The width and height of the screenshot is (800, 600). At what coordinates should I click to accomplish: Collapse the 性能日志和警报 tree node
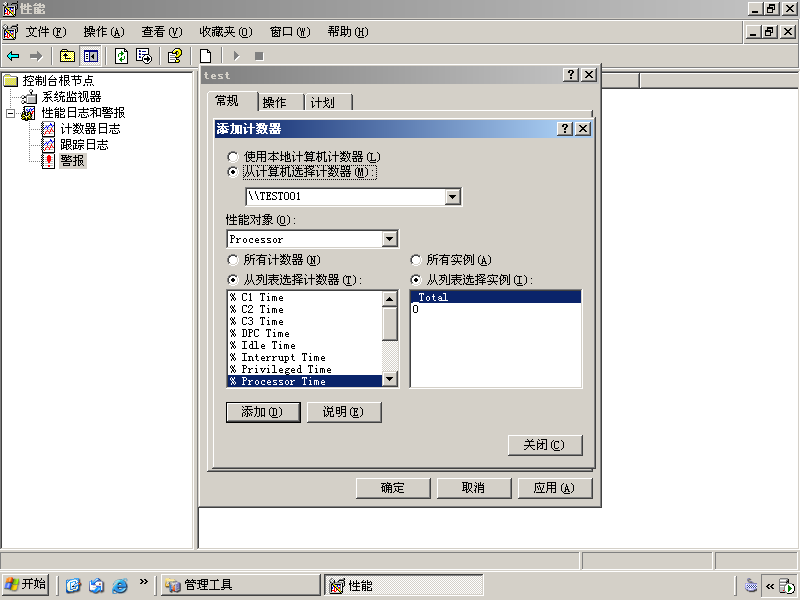tap(11, 113)
